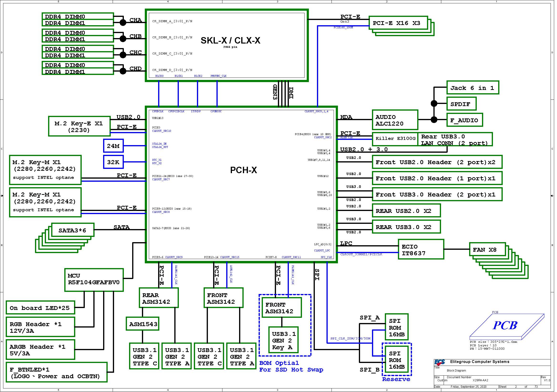
Task: Select the SPI_A label
Action: coord(370,318)
